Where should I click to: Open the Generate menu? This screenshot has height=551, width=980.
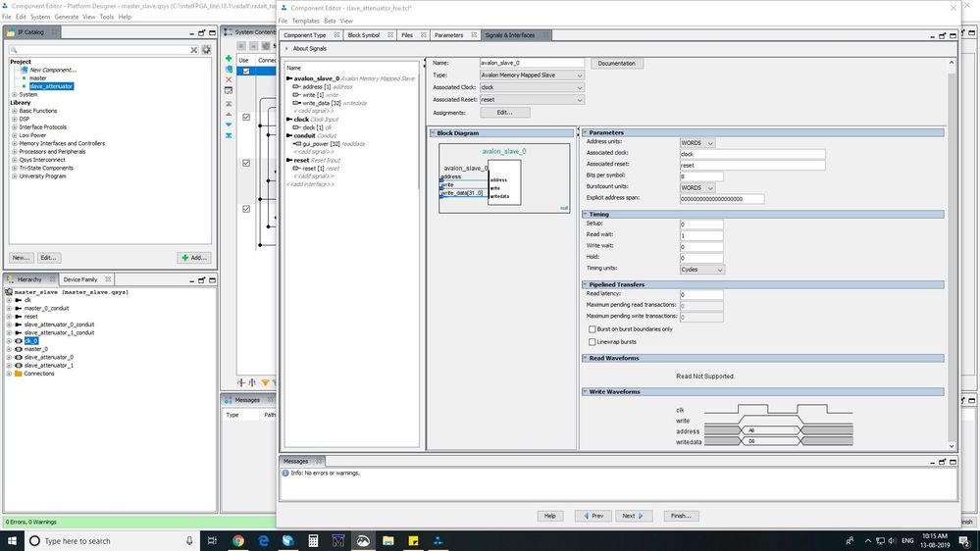(x=67, y=17)
